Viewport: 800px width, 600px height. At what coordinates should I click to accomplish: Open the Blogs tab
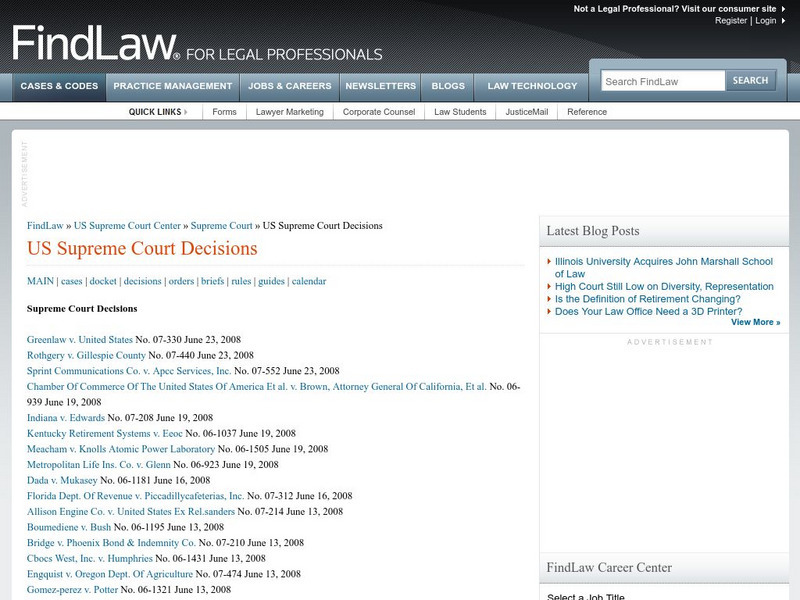(448, 86)
